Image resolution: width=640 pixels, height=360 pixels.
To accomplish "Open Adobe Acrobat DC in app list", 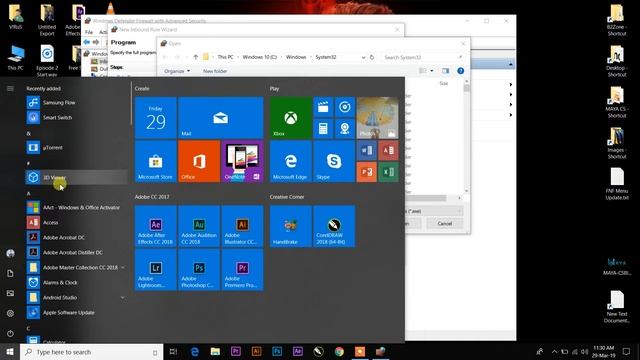I will pyautogui.click(x=76, y=238).
